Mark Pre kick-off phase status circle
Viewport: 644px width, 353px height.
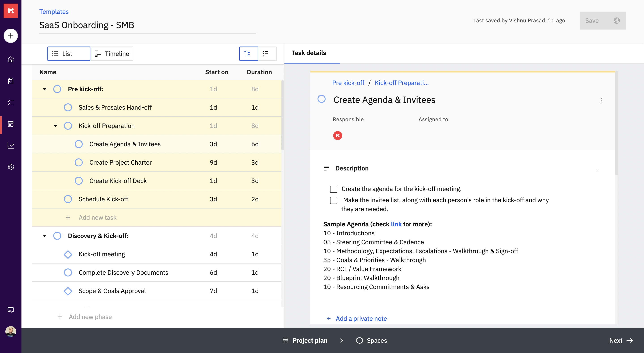tap(57, 89)
